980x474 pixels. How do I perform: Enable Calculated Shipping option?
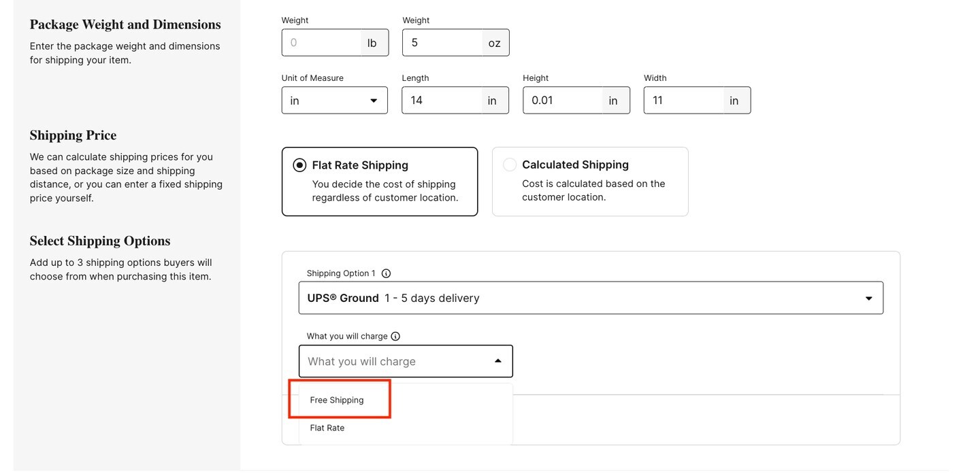point(509,164)
